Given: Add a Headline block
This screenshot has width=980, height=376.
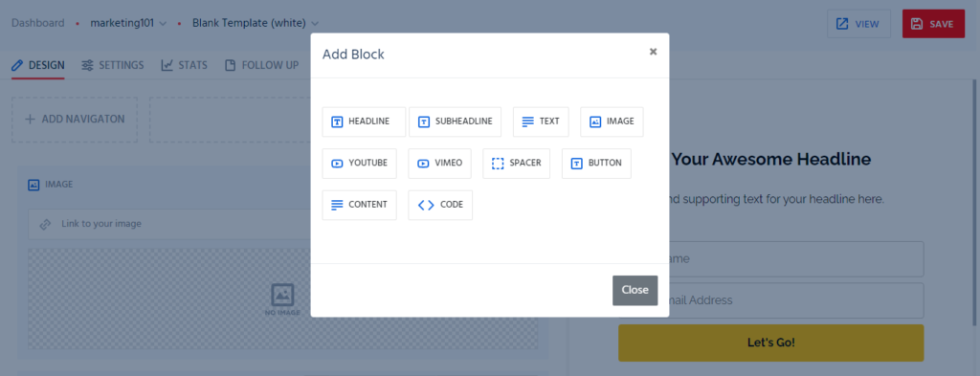Looking at the screenshot, I should click(364, 122).
